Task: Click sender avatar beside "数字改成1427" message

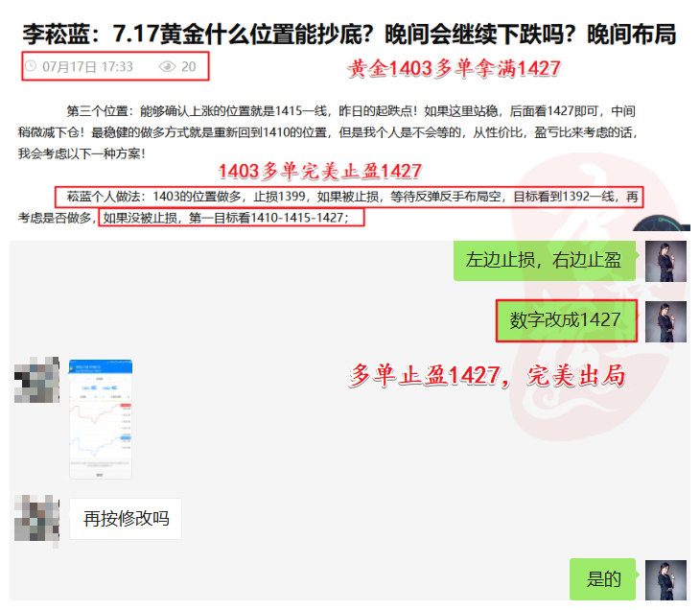Action: [665, 321]
